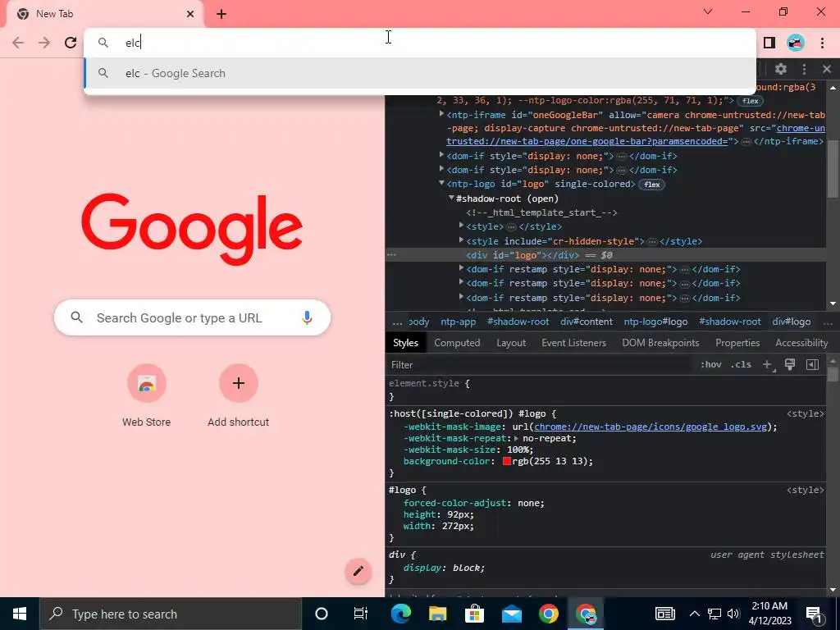Open File Explorer from the taskbar
Viewport: 840px width, 630px height.
coord(438,614)
